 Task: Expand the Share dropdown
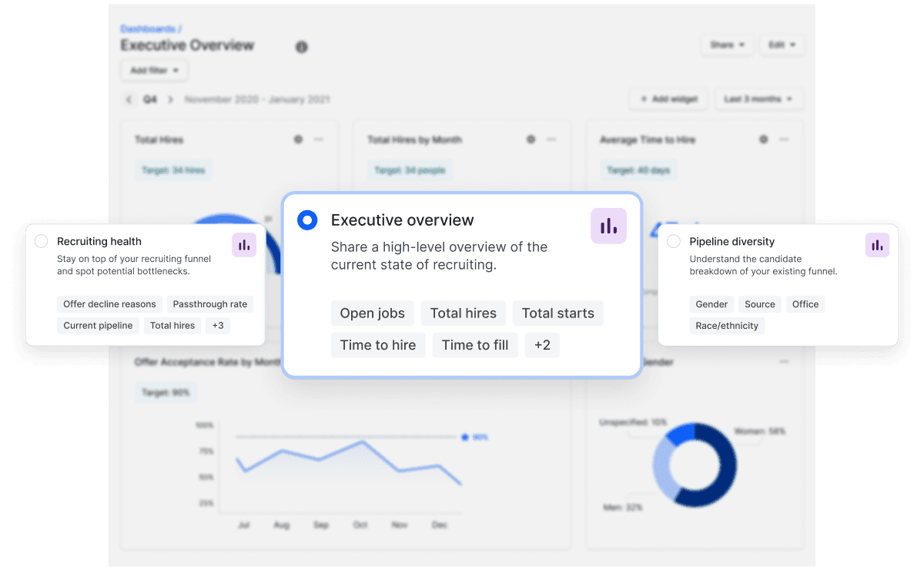[x=726, y=45]
